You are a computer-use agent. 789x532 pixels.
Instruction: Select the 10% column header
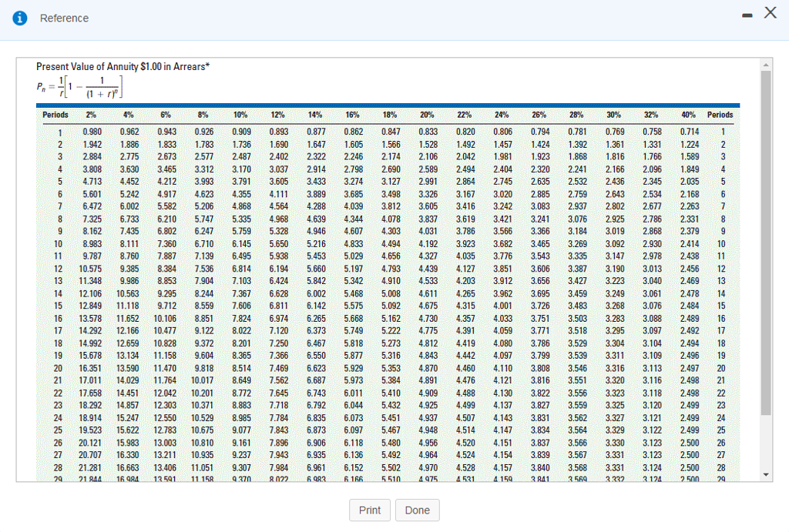pos(240,114)
